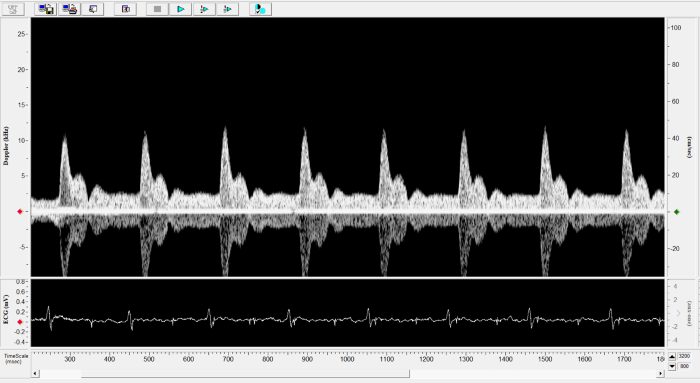Click the second step-play arrow icon
Image resolution: width=700 pixels, height=383 pixels.
click(x=227, y=9)
